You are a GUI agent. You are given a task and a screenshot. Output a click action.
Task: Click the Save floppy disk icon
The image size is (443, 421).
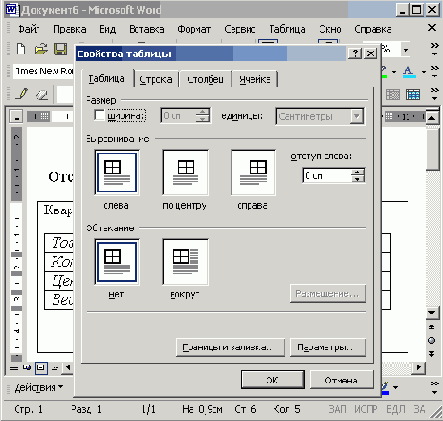point(61,49)
